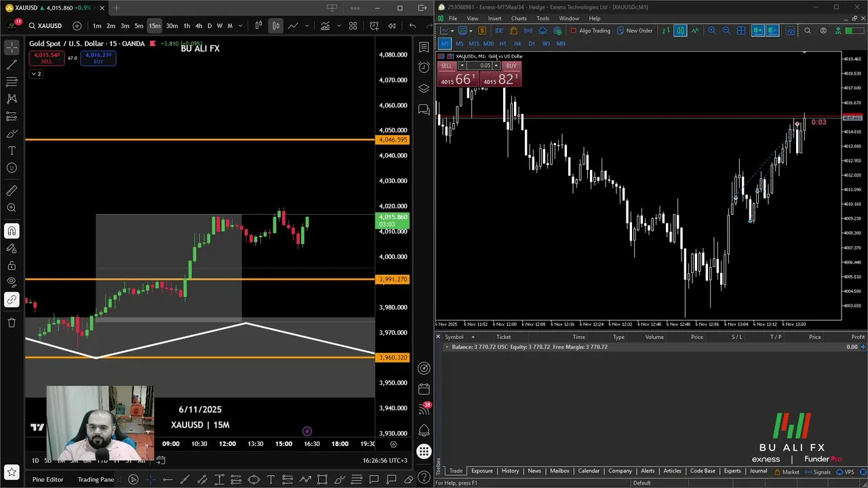Toggle lock all drawing tools
The height and width of the screenshot is (488, 868).
12,266
